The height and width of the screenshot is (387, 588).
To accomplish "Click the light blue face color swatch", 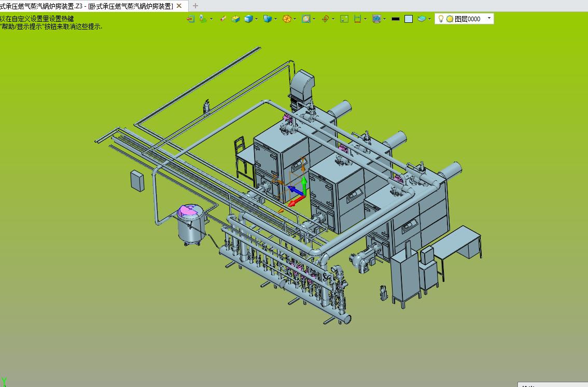I will (409, 19).
